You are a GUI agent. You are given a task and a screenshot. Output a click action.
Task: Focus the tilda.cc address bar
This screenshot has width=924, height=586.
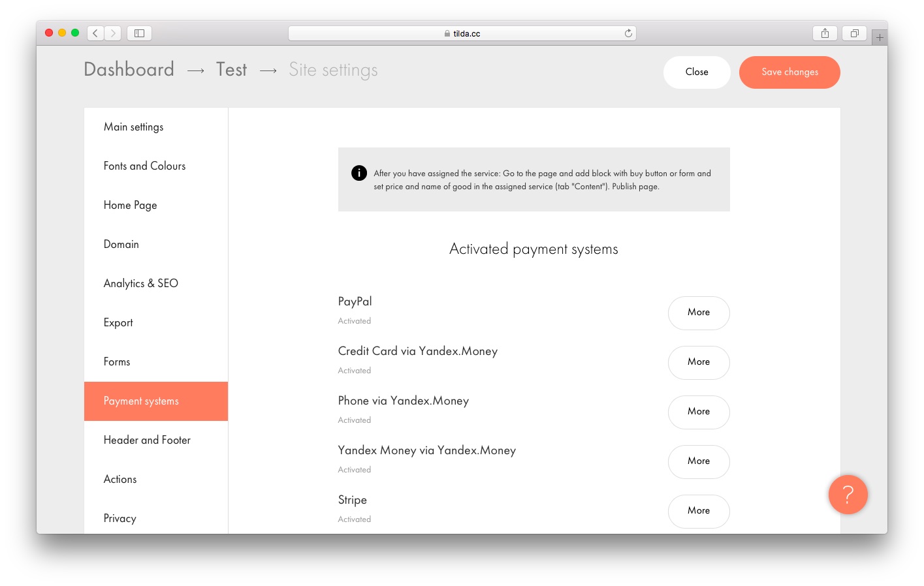[462, 33]
